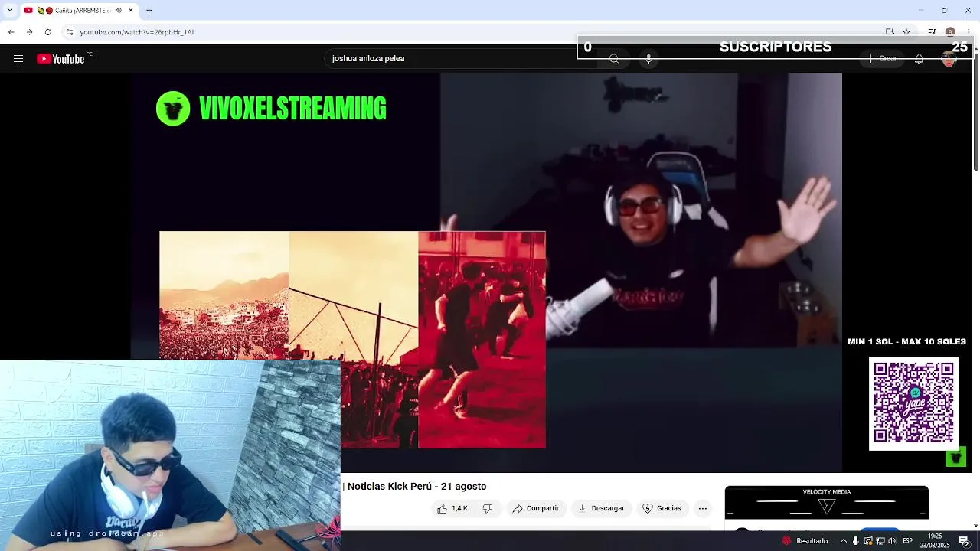Close the YouTube browser tab

130,10
